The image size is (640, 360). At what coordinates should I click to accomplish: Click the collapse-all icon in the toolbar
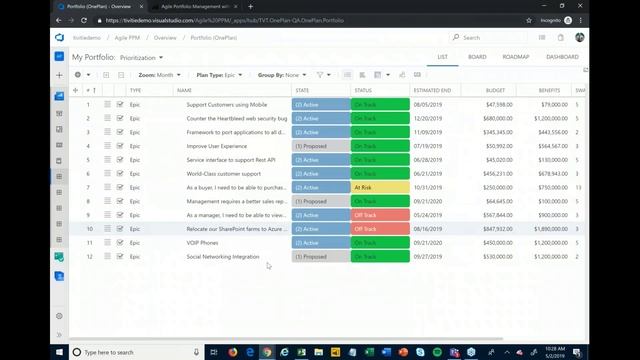pyautogui.click(x=121, y=75)
